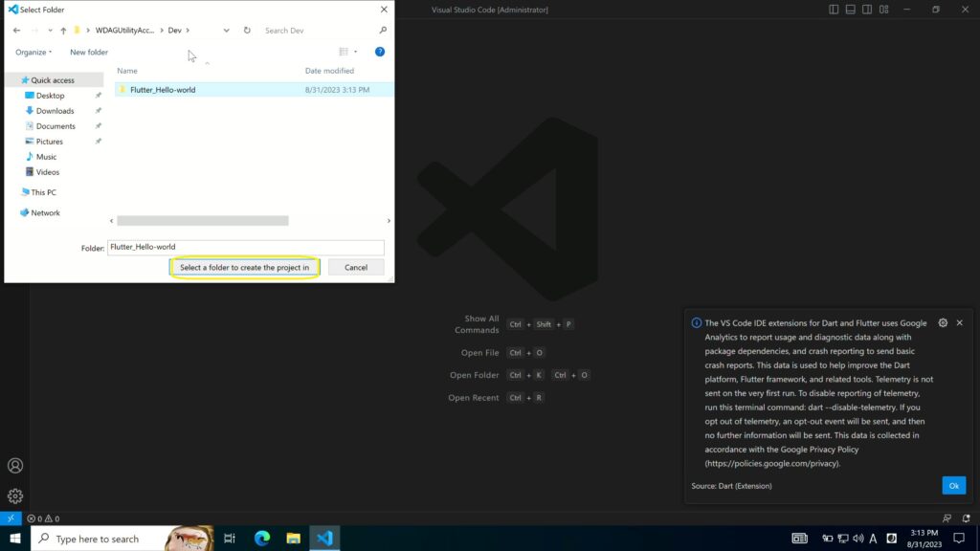Screen dimensions: 980x551
Task: Open Music in navigation pane
Action: tap(46, 157)
